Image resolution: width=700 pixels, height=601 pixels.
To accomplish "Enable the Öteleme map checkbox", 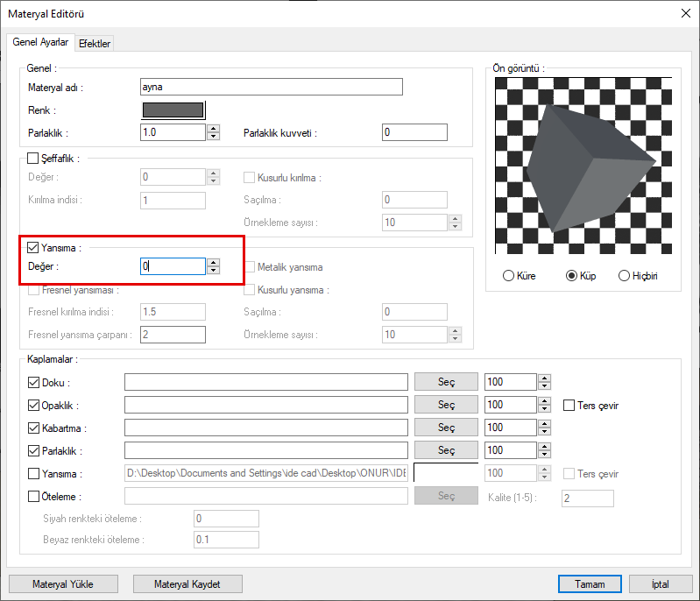I will click(x=34, y=496).
